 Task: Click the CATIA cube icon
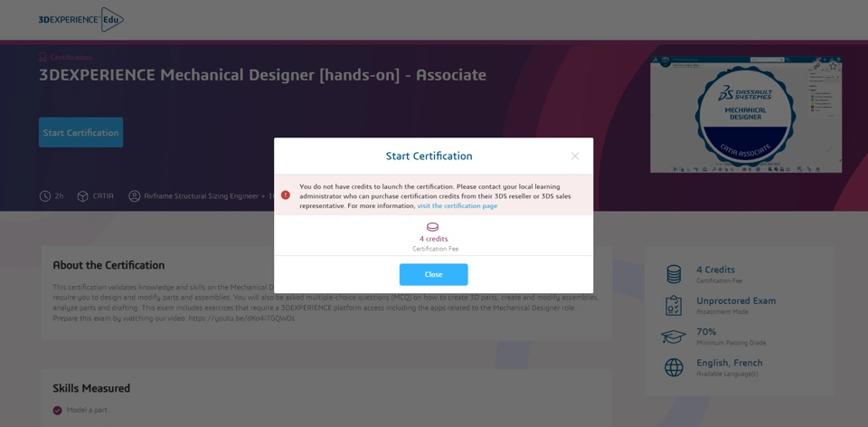click(x=82, y=196)
